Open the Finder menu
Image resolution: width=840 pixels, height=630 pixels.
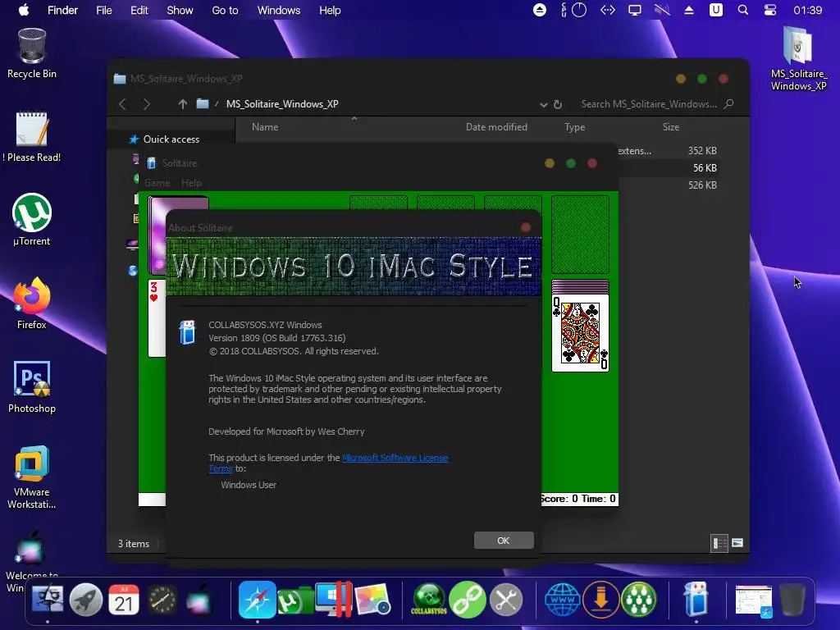62,10
